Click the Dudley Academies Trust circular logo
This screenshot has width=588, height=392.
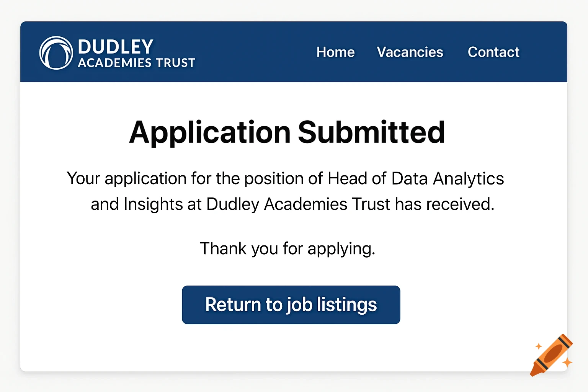pos(56,52)
